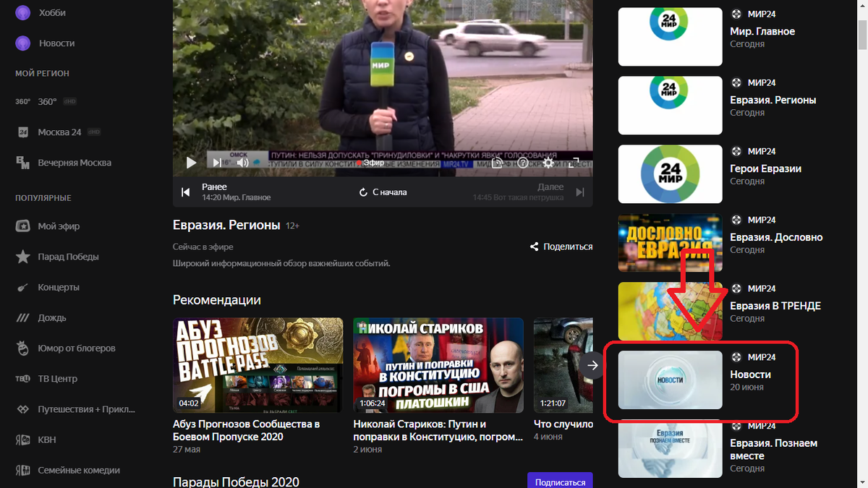Viewport: 868px width, 488px height.
Task: Click the purple Новости podcast icon
Action: point(23,43)
